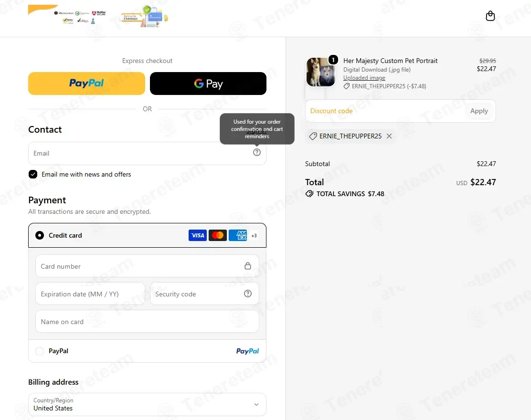Click the crossed-out $29.95 price
Image resolution: width=531 pixels, height=420 pixels.
(x=488, y=61)
